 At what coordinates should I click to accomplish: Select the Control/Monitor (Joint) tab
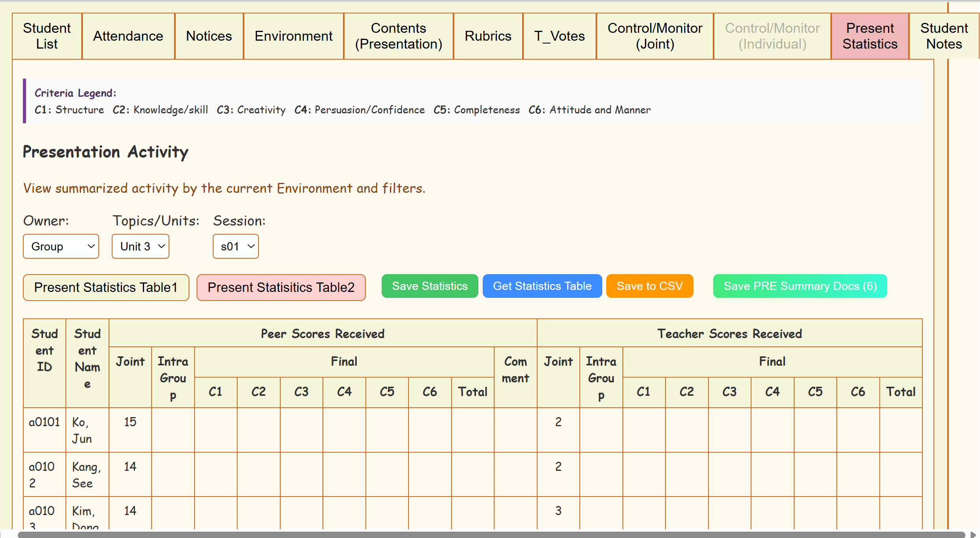tap(655, 36)
